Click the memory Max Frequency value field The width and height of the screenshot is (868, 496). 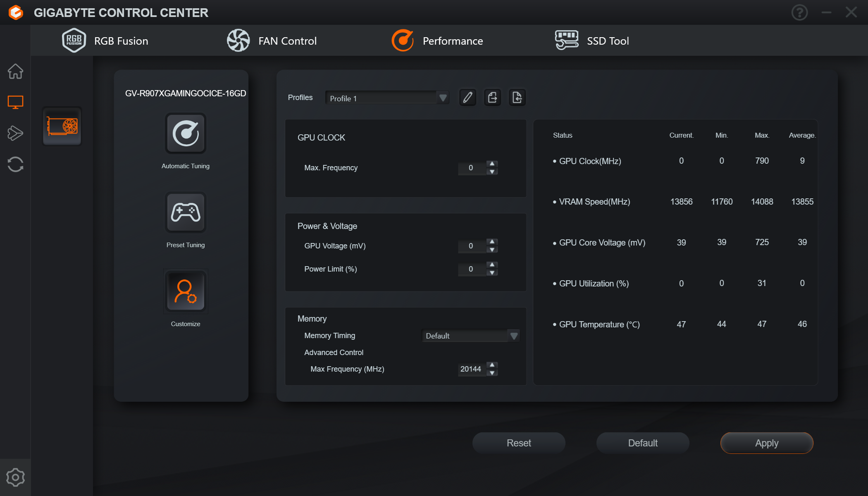pos(472,369)
